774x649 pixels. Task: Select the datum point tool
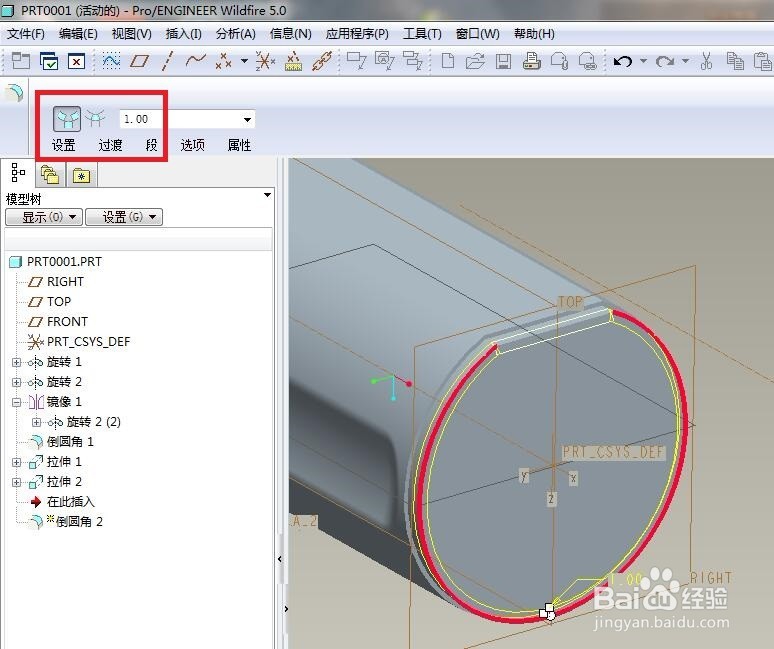pos(224,61)
